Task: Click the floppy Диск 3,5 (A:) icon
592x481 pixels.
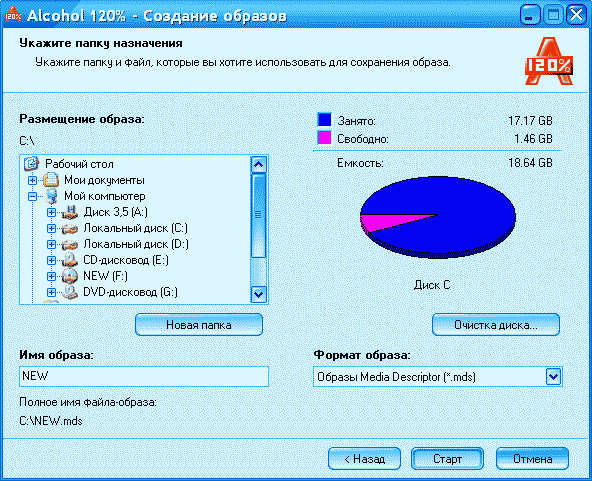Action: coord(70,212)
